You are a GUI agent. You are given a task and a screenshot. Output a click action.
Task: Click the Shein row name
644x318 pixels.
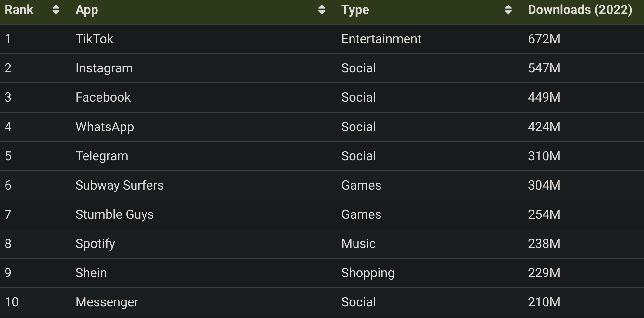pos(91,273)
